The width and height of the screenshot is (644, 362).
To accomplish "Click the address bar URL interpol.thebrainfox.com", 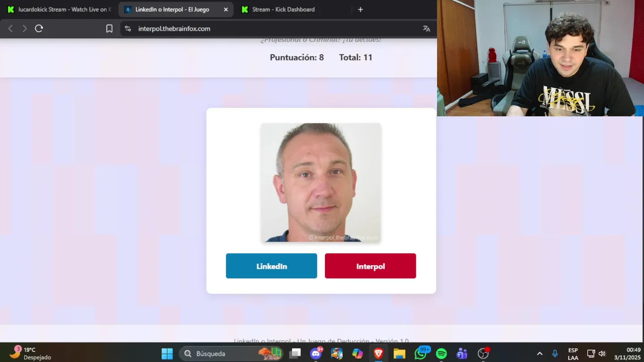I will point(174,29).
